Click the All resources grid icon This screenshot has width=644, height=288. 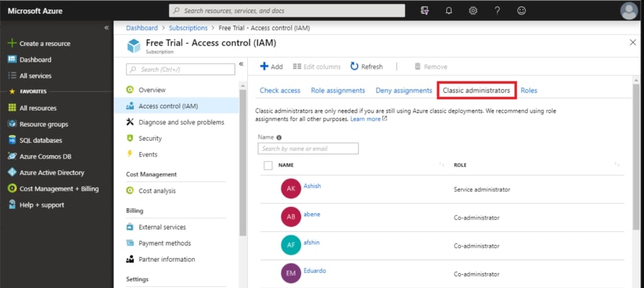(x=12, y=108)
